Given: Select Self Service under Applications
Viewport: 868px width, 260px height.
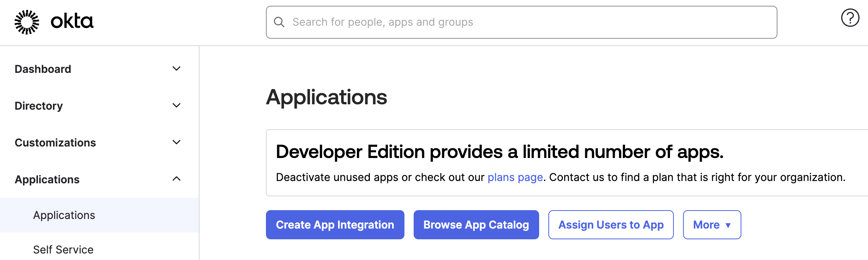Looking at the screenshot, I should click(63, 250).
